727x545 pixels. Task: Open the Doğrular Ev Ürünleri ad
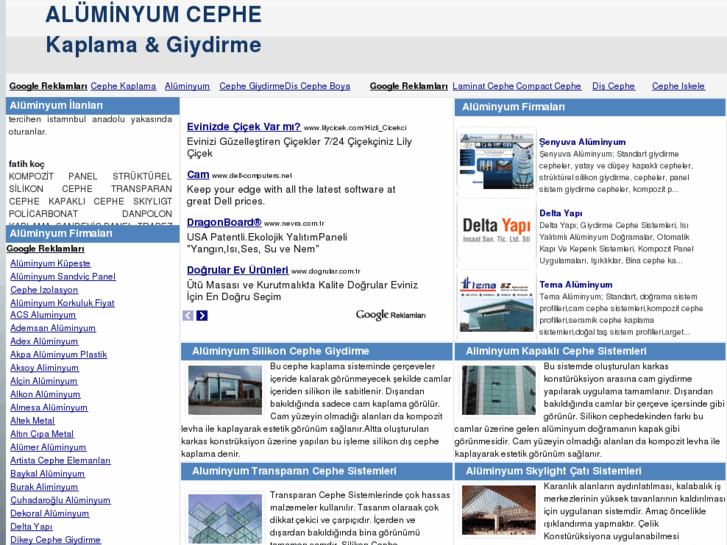click(237, 270)
